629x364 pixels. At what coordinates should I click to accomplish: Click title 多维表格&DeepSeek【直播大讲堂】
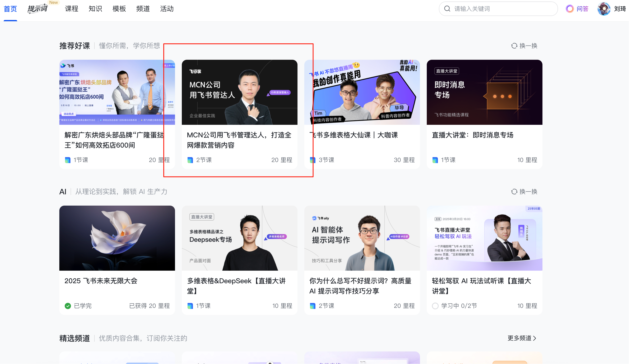coord(236,286)
